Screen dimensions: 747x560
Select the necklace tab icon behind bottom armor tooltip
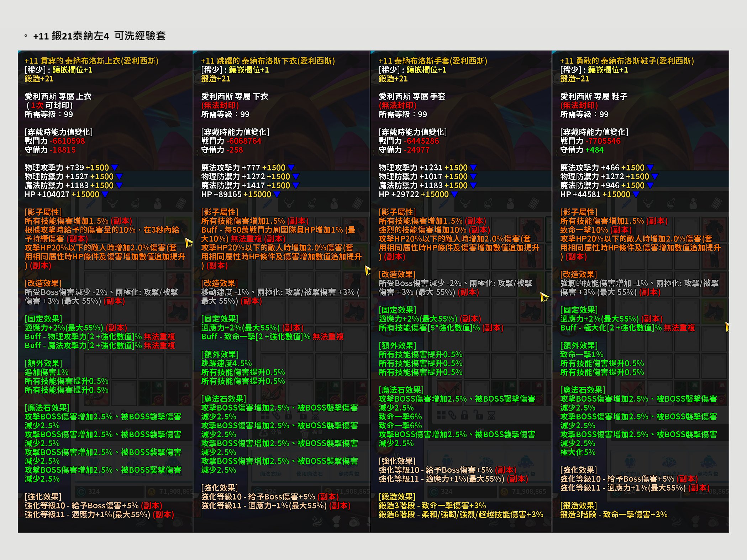[289, 204]
